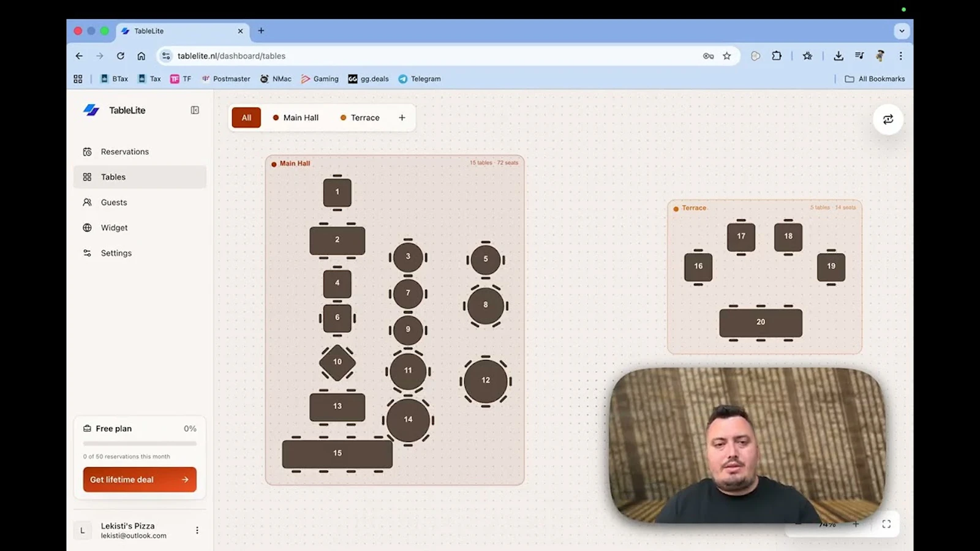Click Get lifetime deal button
Image resolution: width=980 pixels, height=551 pixels.
click(x=140, y=479)
